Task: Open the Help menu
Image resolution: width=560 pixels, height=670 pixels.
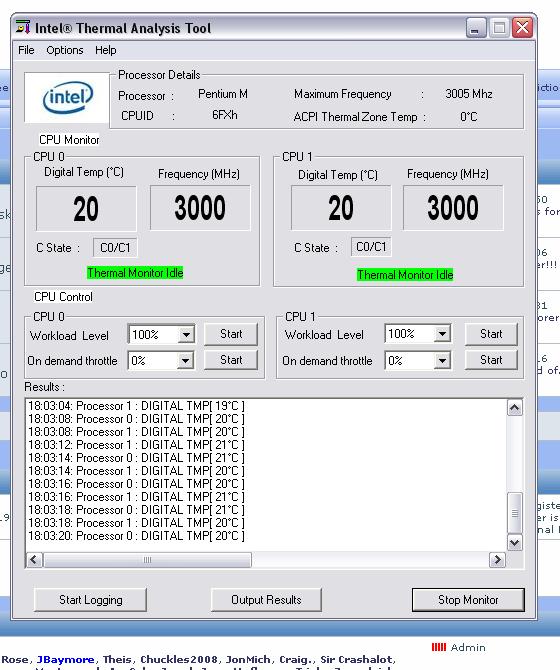Action: 106,50
